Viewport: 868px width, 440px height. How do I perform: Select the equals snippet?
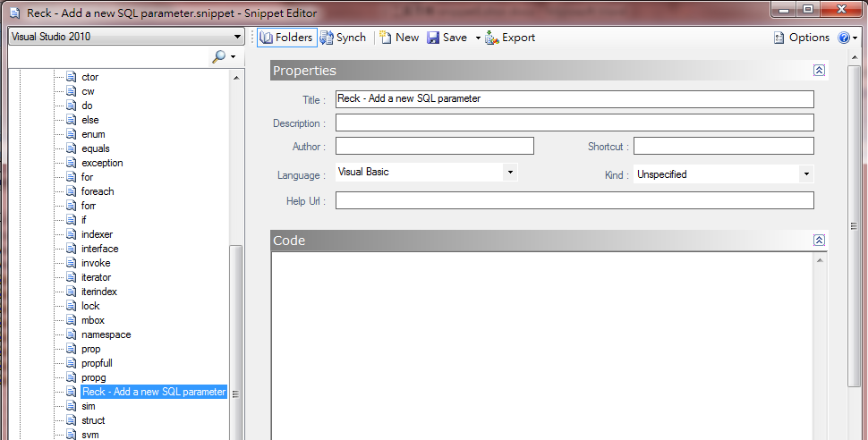coord(96,148)
